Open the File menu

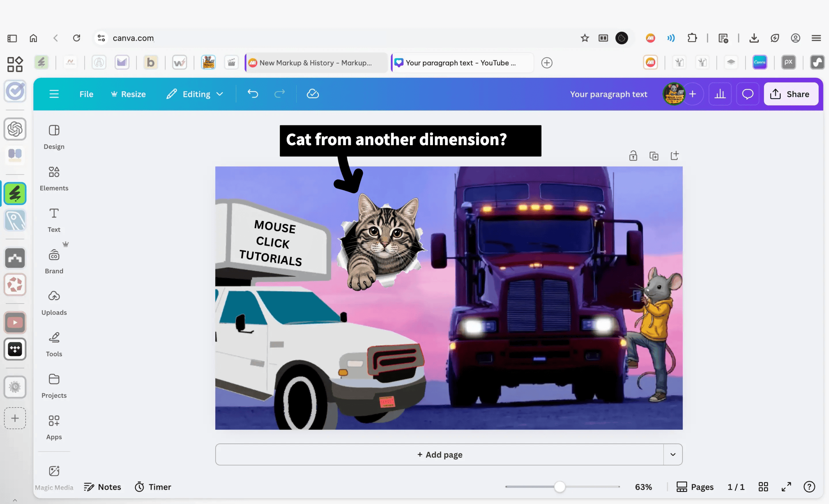pyautogui.click(x=86, y=94)
